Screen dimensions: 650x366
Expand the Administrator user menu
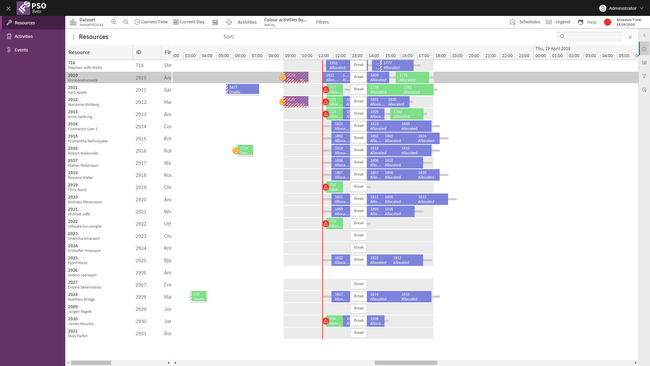tap(621, 8)
